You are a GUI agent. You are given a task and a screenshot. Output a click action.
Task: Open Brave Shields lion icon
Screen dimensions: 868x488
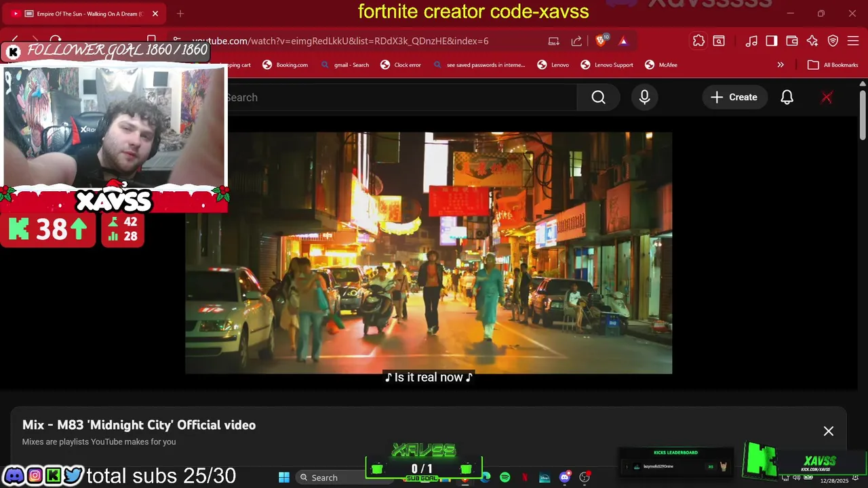click(x=600, y=41)
